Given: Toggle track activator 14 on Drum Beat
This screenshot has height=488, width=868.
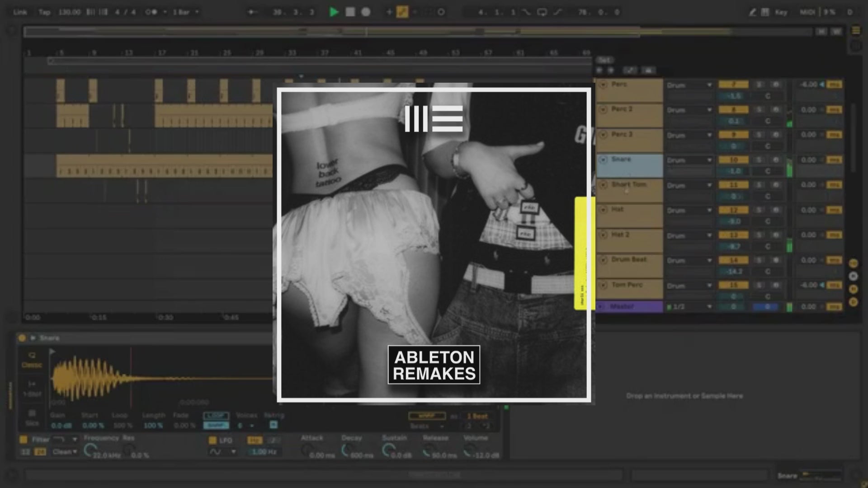Looking at the screenshot, I should (733, 260).
